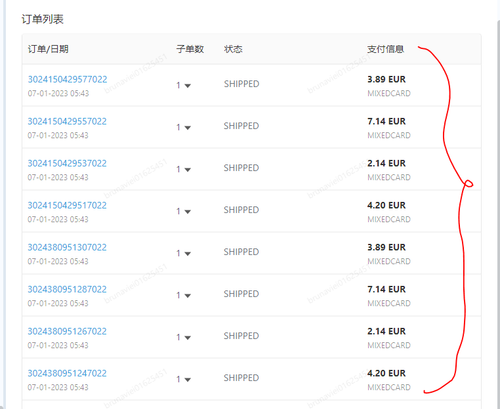Click date under order 3024380951307022
Viewport: 500px width, 409px height.
point(58,261)
